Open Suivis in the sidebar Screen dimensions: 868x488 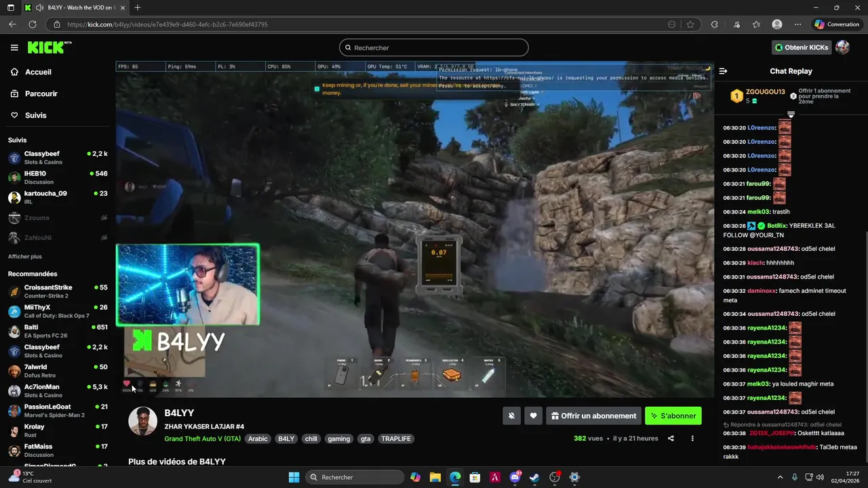(35, 115)
